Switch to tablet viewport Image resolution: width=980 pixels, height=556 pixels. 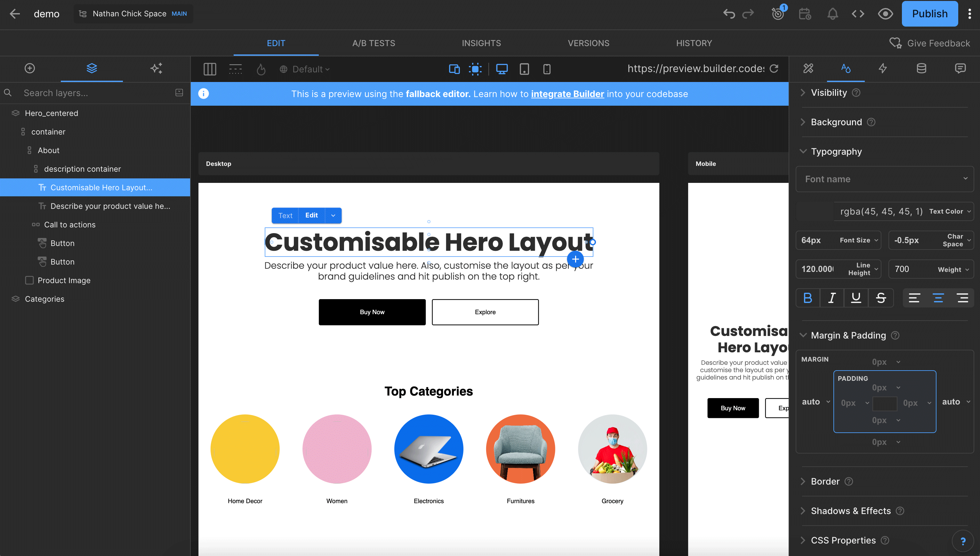[x=524, y=69]
